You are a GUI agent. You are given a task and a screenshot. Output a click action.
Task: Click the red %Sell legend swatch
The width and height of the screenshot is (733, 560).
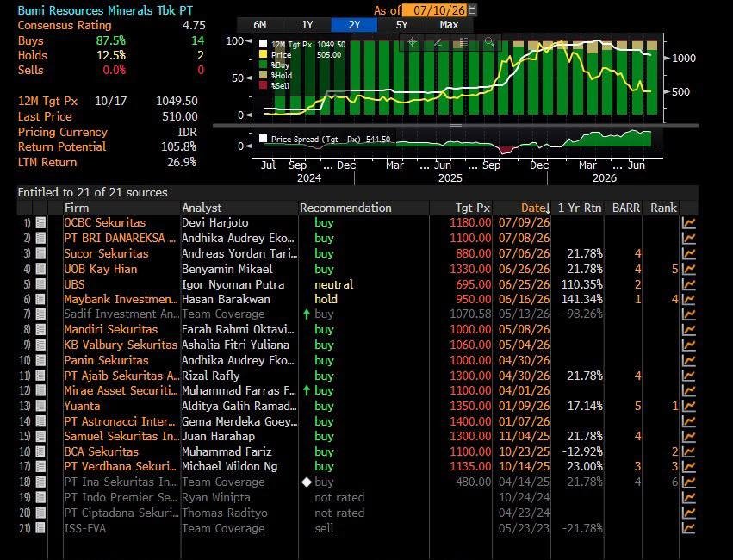coord(264,85)
